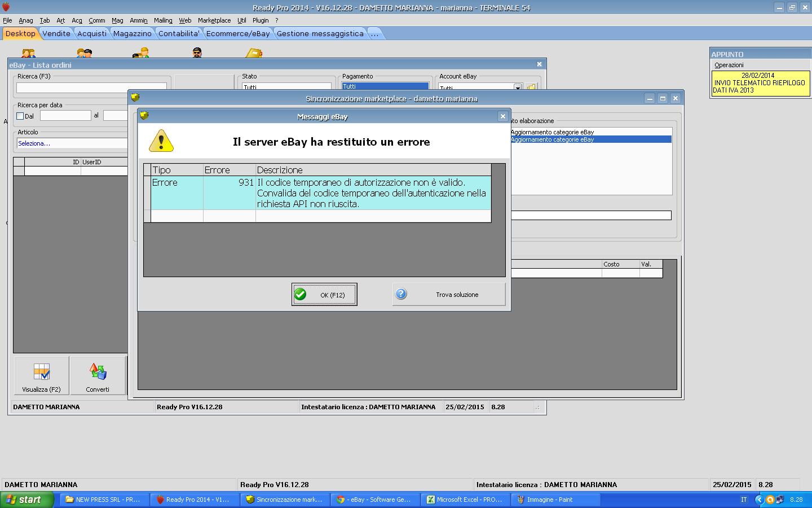812x508 pixels.
Task: Click the Windows start button
Action: tap(27, 500)
